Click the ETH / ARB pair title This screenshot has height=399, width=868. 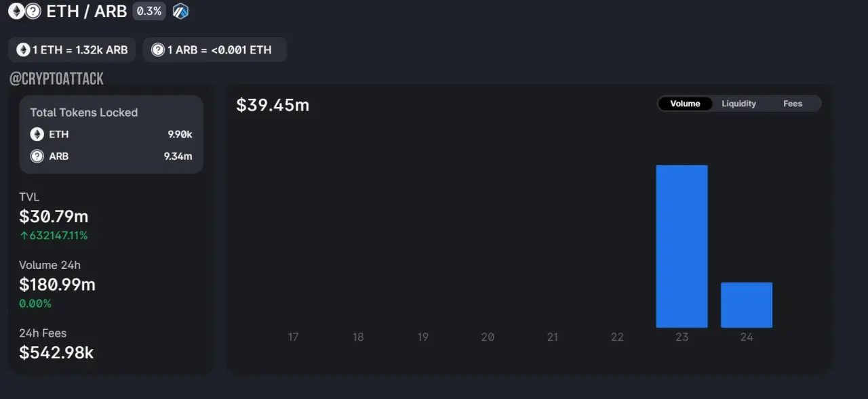click(86, 11)
